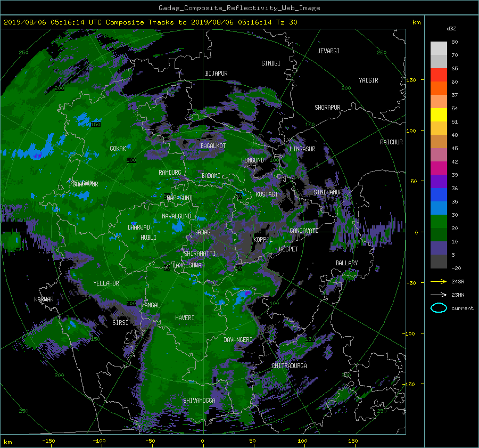Click the CHITRADURGA city label
The image size is (479, 448).
pos(289,366)
